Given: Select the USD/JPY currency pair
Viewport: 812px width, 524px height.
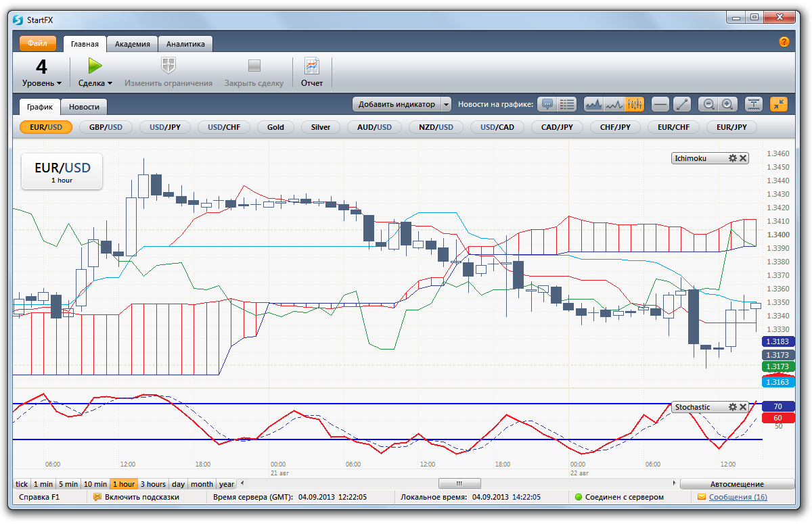Looking at the screenshot, I should click(x=164, y=127).
